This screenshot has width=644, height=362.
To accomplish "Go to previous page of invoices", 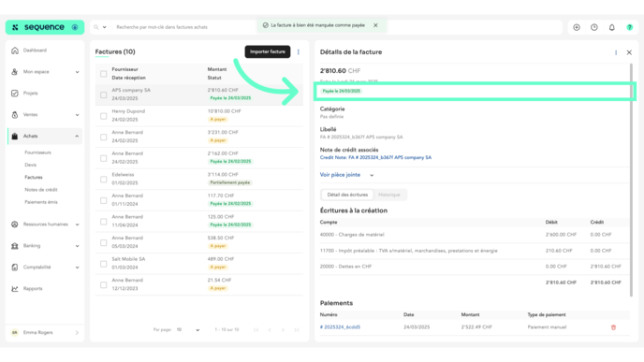I will pyautogui.click(x=270, y=330).
